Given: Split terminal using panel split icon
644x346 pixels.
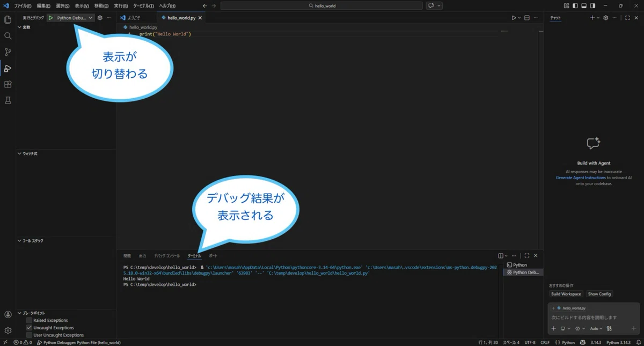Looking at the screenshot, I should 501,256.
